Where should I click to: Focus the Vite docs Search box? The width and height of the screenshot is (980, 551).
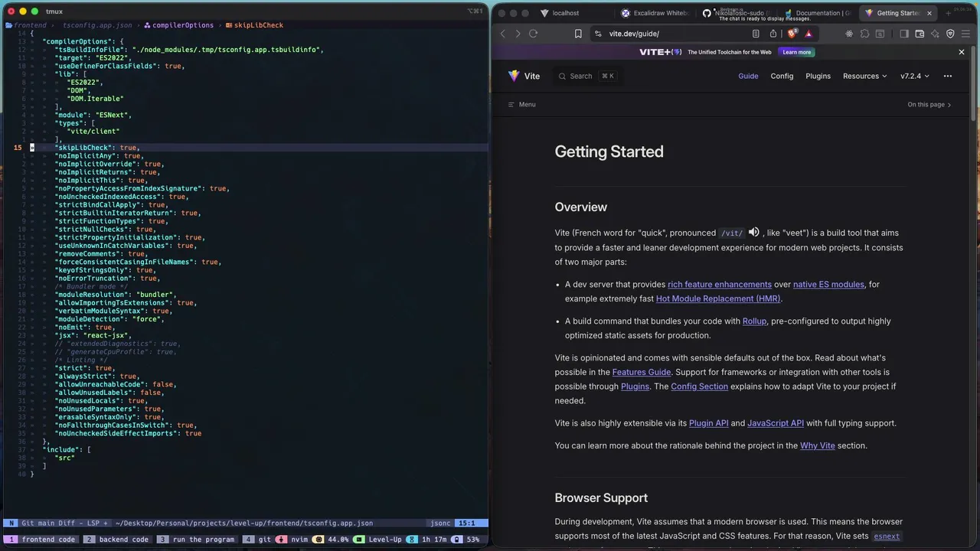(586, 76)
